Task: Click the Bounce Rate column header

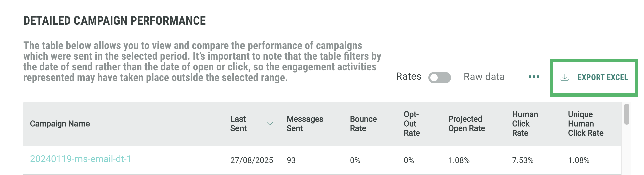Action: coord(363,124)
